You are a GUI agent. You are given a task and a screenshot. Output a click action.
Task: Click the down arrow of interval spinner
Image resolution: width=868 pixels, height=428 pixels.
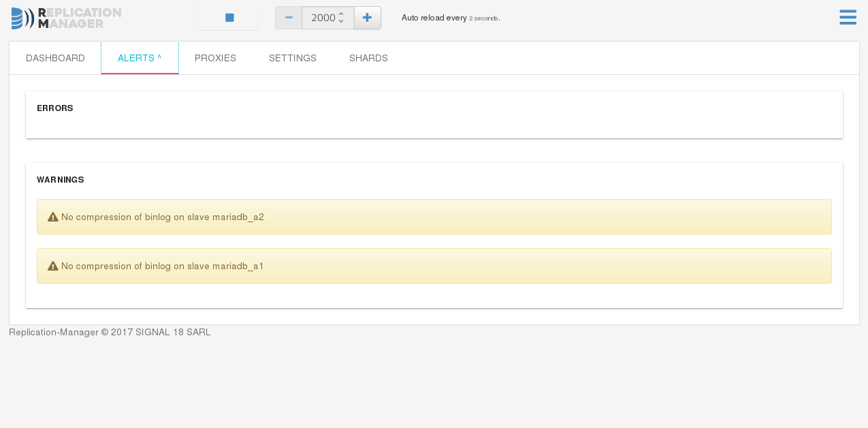click(x=341, y=21)
